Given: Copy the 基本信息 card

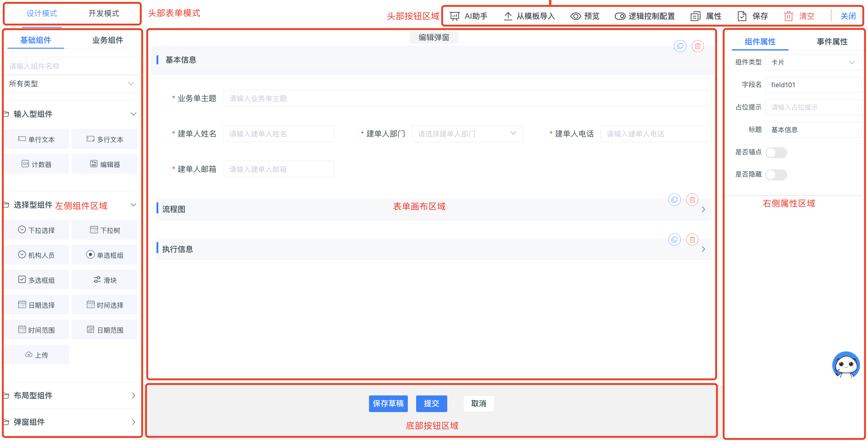Looking at the screenshot, I should pos(679,46).
